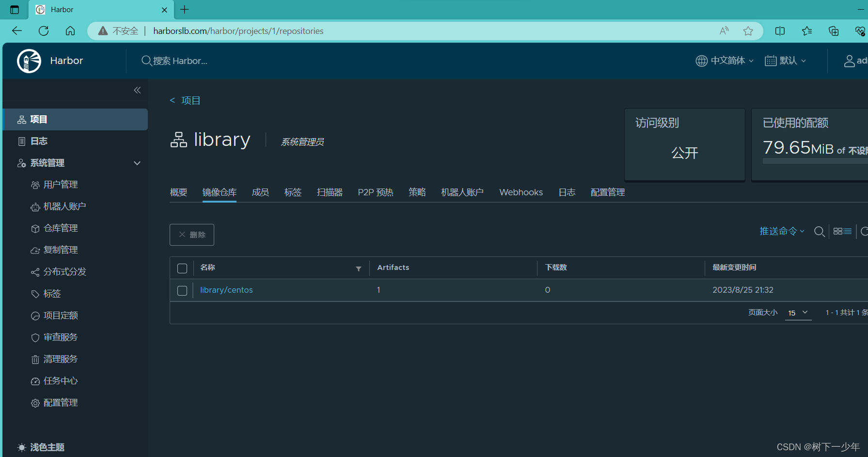
Task: Click the admin user account icon
Action: pos(849,61)
